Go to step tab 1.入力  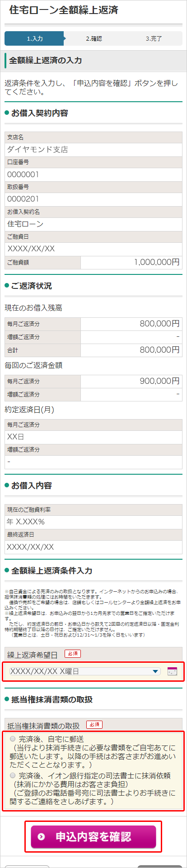tap(34, 38)
